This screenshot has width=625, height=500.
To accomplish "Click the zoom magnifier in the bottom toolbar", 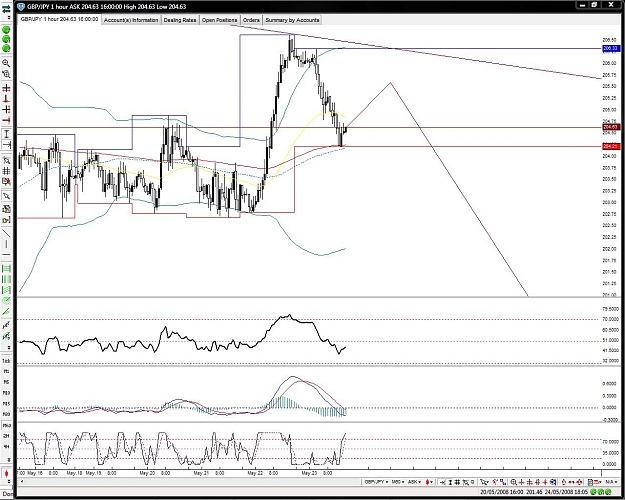I will click(x=513, y=482).
